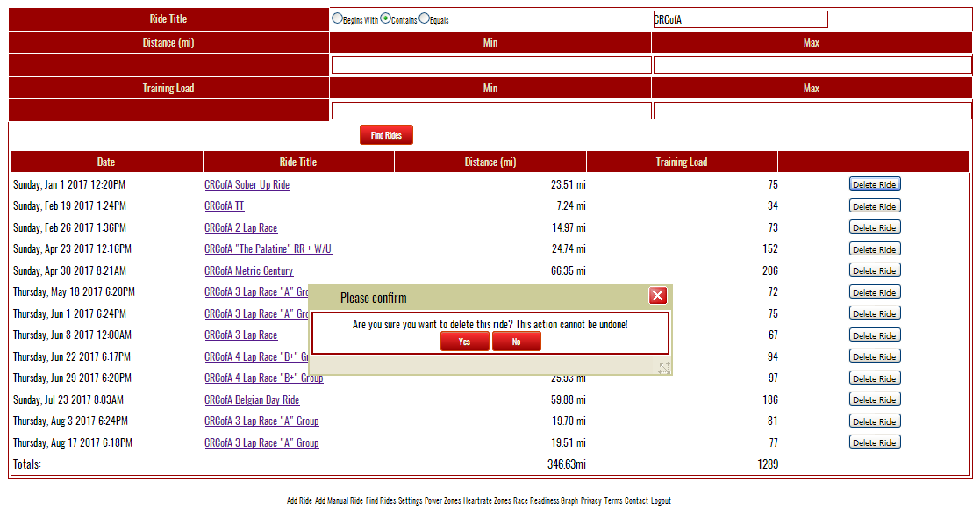Open Race Readiness Graph footer link
Image resolution: width=980 pixels, height=518 pixels.
(546, 501)
